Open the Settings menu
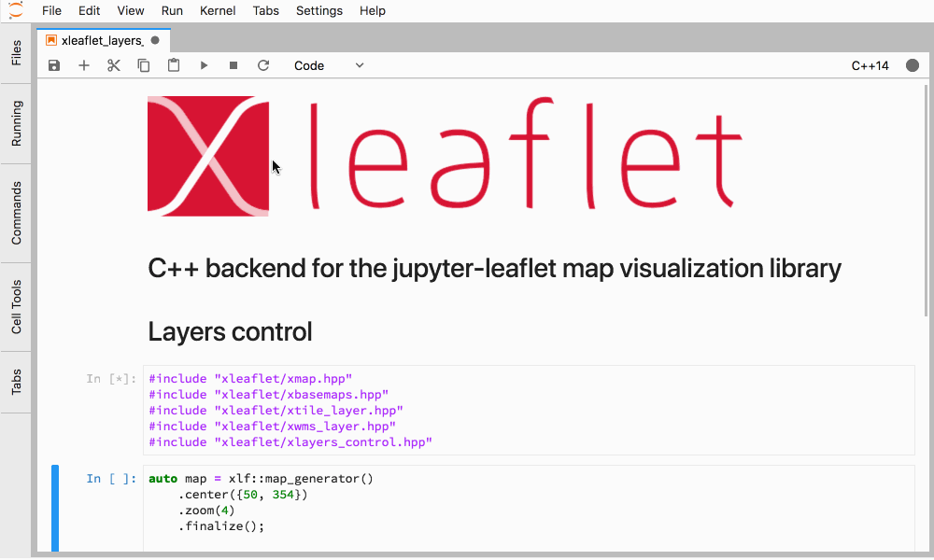Screen dimensions: 934x560 [x=319, y=10]
